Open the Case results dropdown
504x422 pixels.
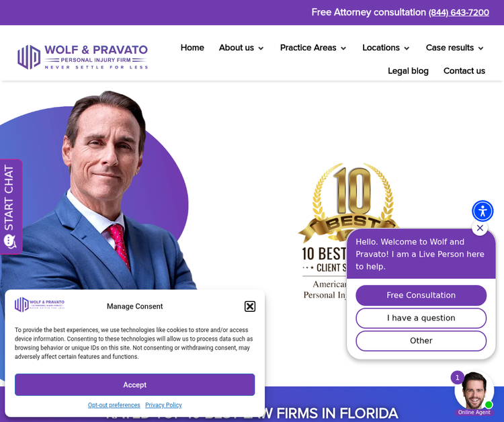click(x=454, y=48)
